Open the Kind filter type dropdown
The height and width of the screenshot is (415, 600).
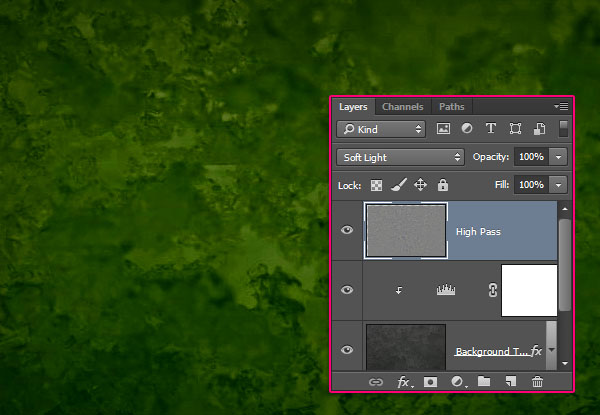tap(380, 129)
